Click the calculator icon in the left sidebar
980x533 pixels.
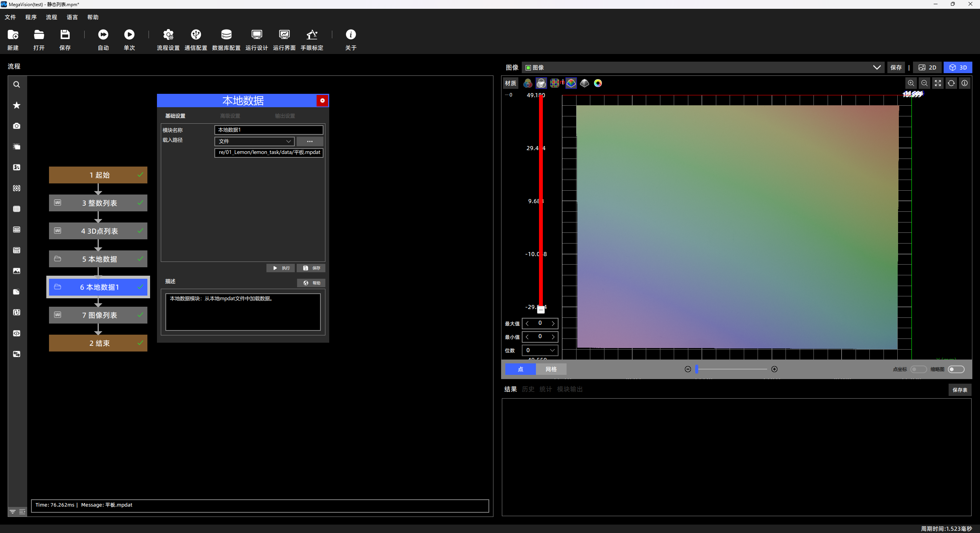pos(16,250)
